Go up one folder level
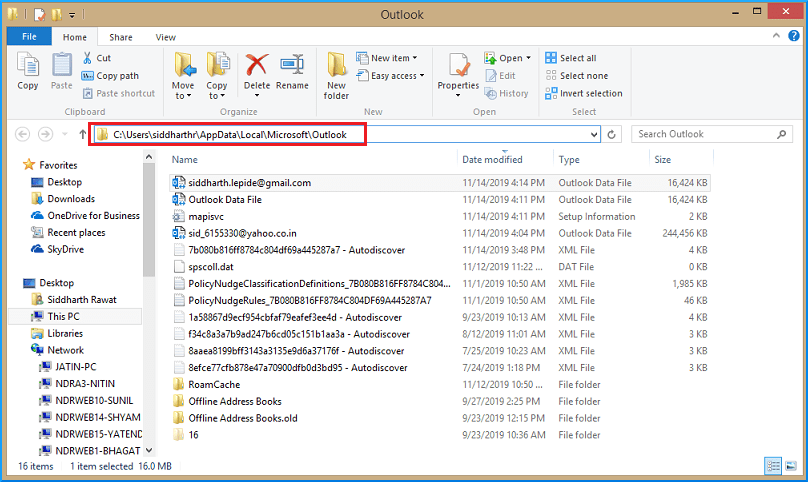Image resolution: width=808 pixels, height=482 pixels. tap(82, 135)
